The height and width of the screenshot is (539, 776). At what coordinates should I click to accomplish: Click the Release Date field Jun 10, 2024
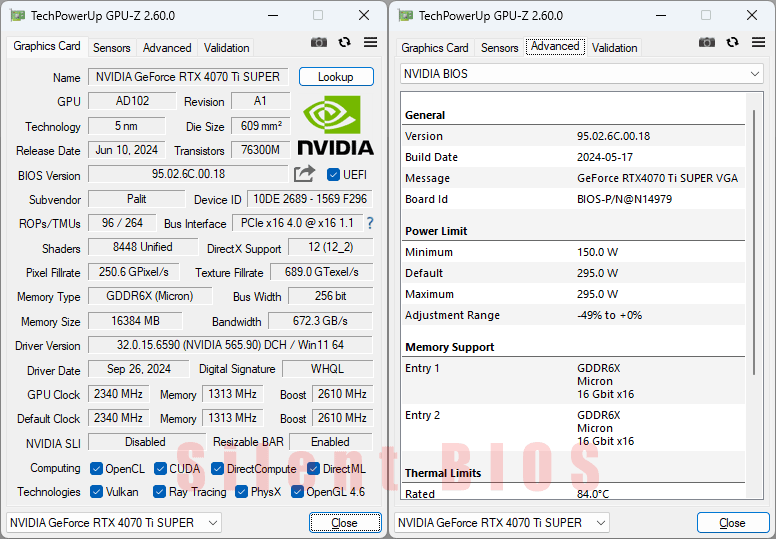click(x=127, y=150)
